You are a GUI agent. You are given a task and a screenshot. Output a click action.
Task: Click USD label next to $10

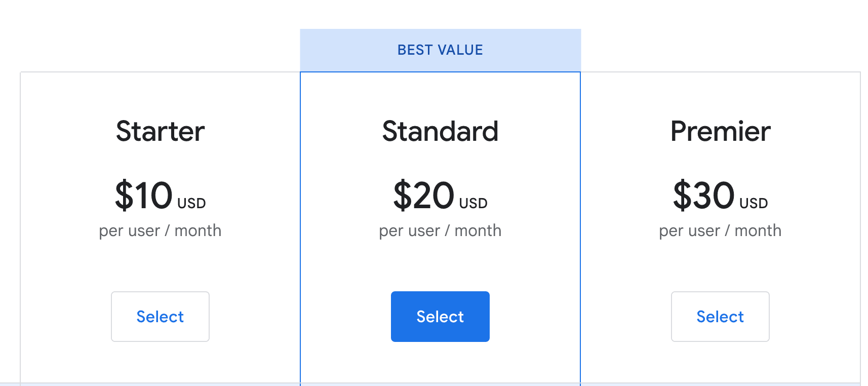pos(191,204)
